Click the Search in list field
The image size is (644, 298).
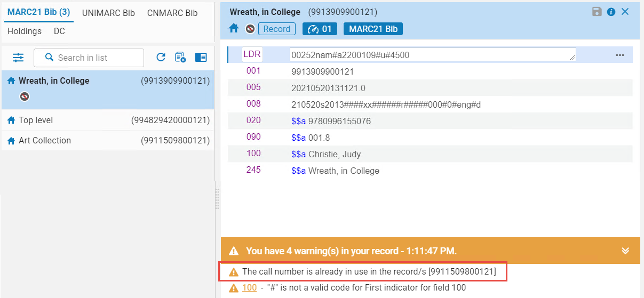coord(89,58)
